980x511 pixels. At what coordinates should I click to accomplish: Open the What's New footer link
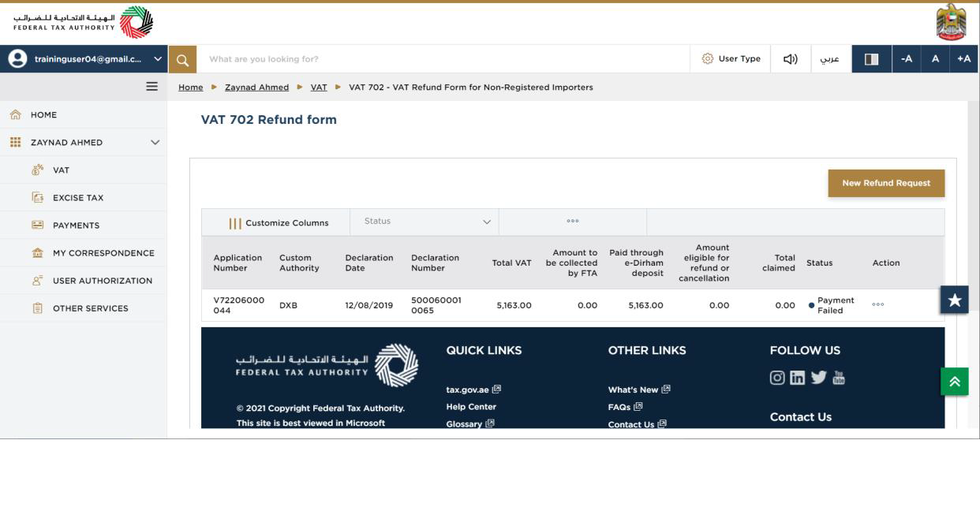click(639, 390)
